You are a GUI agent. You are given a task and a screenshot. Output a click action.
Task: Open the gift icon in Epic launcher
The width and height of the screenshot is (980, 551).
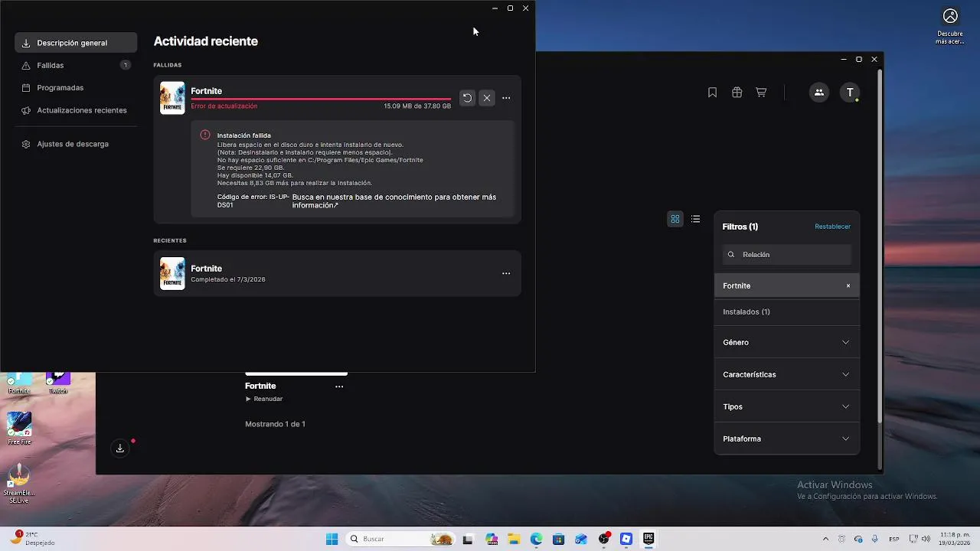tap(737, 93)
